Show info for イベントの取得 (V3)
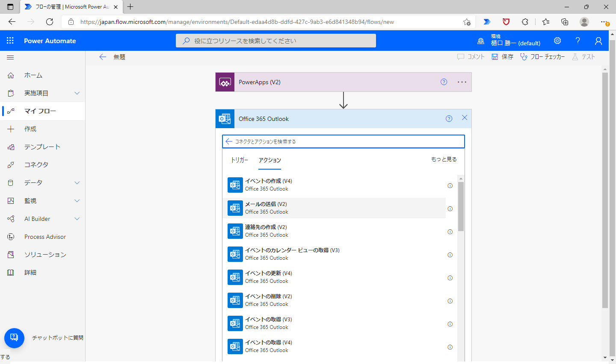This screenshot has width=616, height=364. pos(450,324)
